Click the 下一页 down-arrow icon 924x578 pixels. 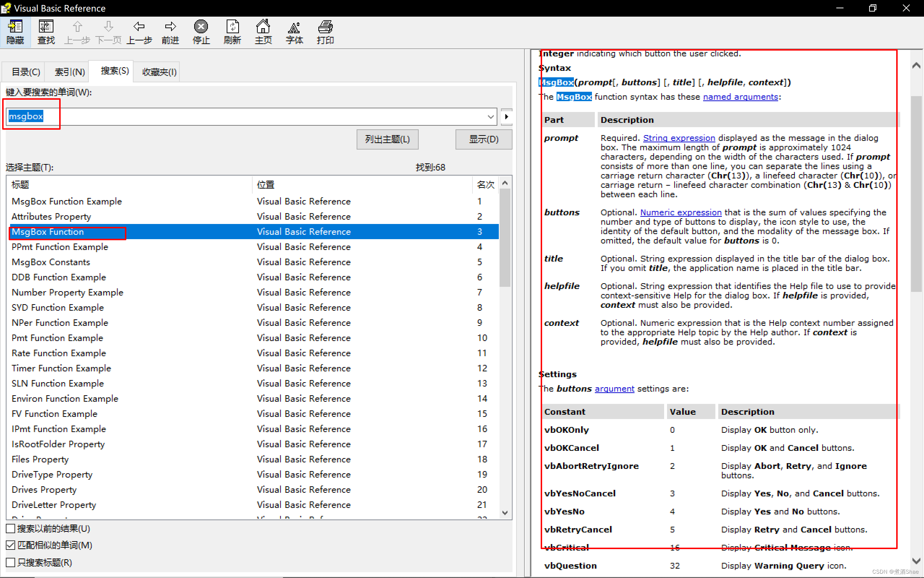[108, 32]
